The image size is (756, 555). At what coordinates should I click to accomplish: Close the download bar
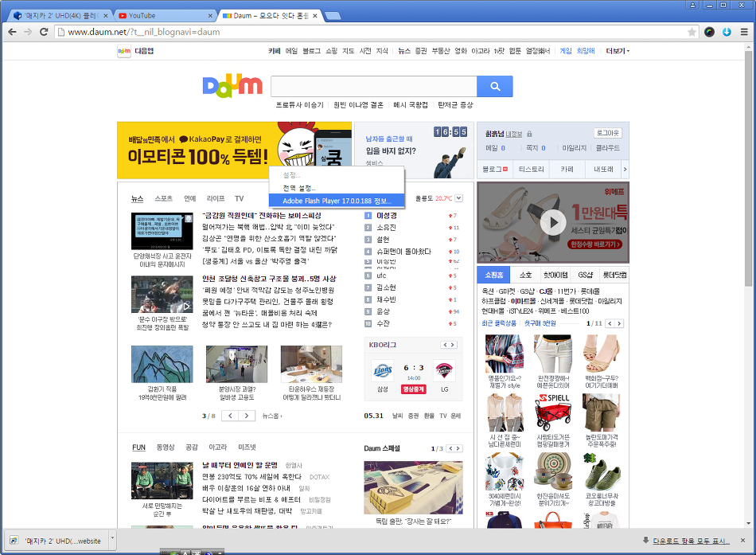point(742,540)
